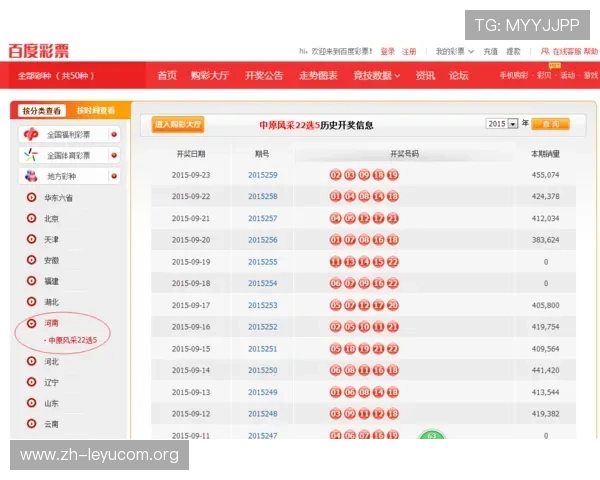Click date cell 2015-09-23
The image size is (600, 480).
click(x=191, y=175)
